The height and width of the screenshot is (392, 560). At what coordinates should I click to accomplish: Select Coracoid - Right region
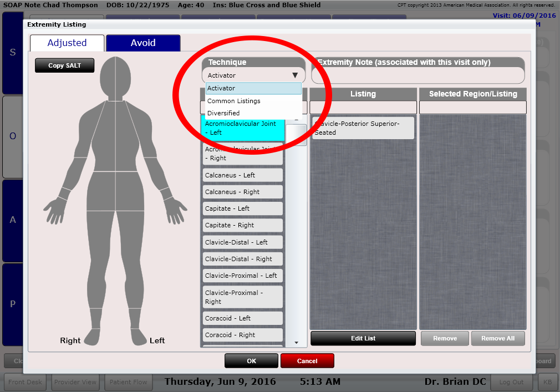(243, 335)
